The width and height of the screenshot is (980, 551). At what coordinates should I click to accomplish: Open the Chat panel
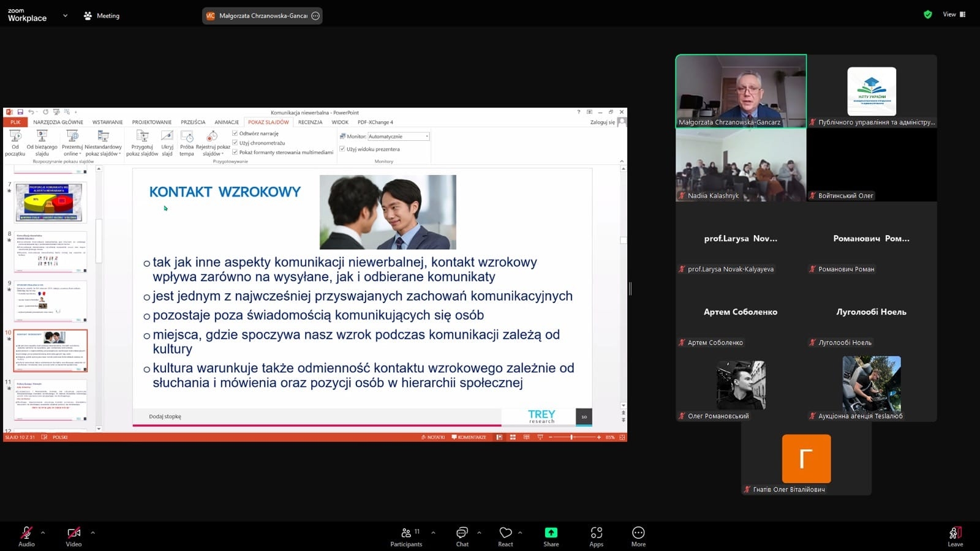(x=462, y=533)
